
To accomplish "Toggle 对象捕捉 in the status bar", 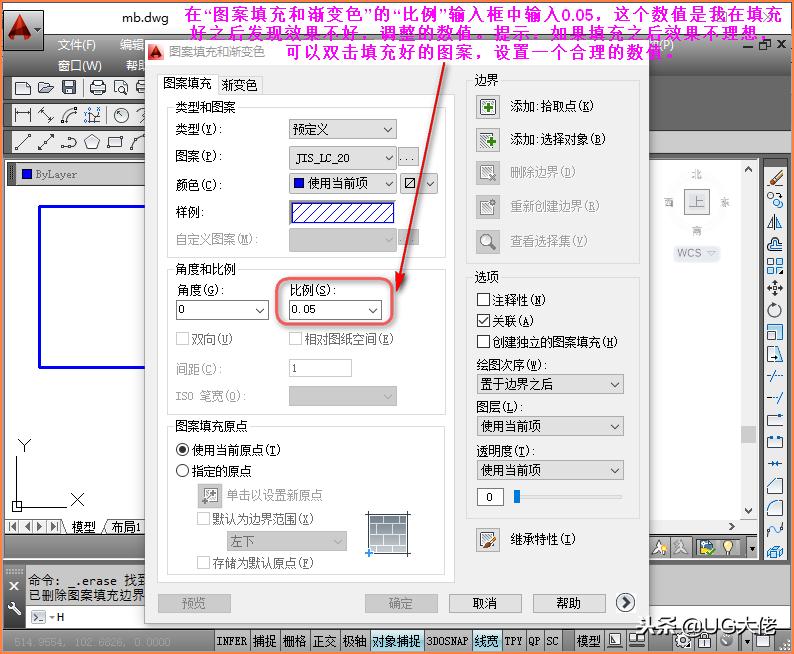I will pyautogui.click(x=396, y=641).
